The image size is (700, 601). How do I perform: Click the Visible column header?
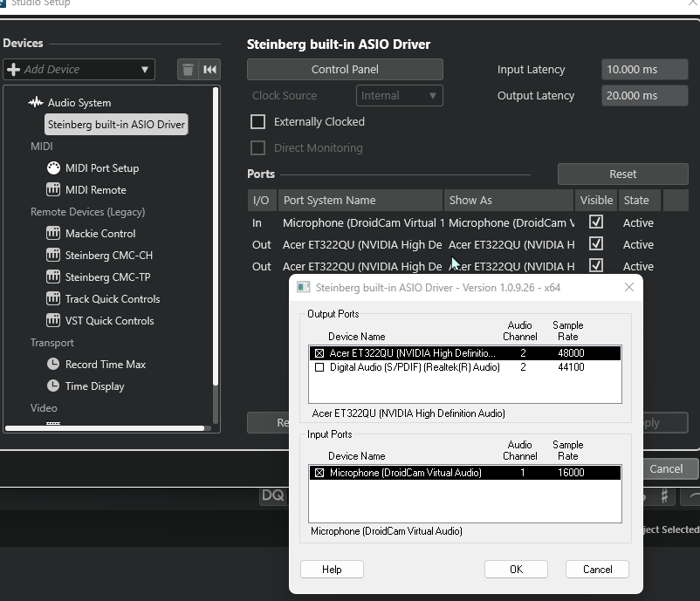596,201
